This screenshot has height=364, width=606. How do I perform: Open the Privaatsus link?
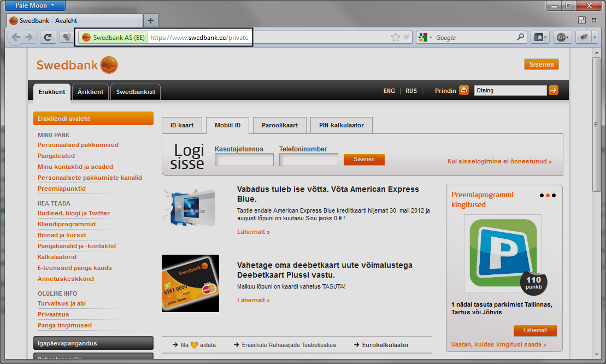point(54,314)
